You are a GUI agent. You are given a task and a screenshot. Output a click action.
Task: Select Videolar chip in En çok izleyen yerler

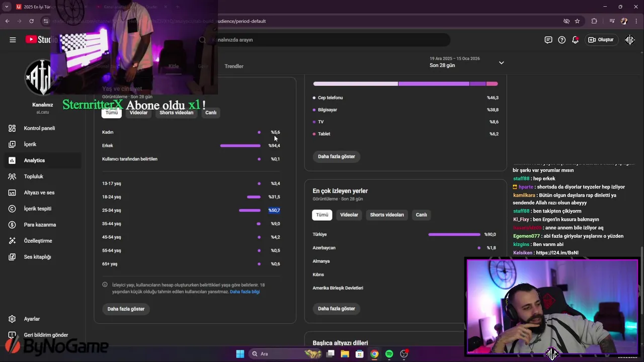pyautogui.click(x=349, y=215)
